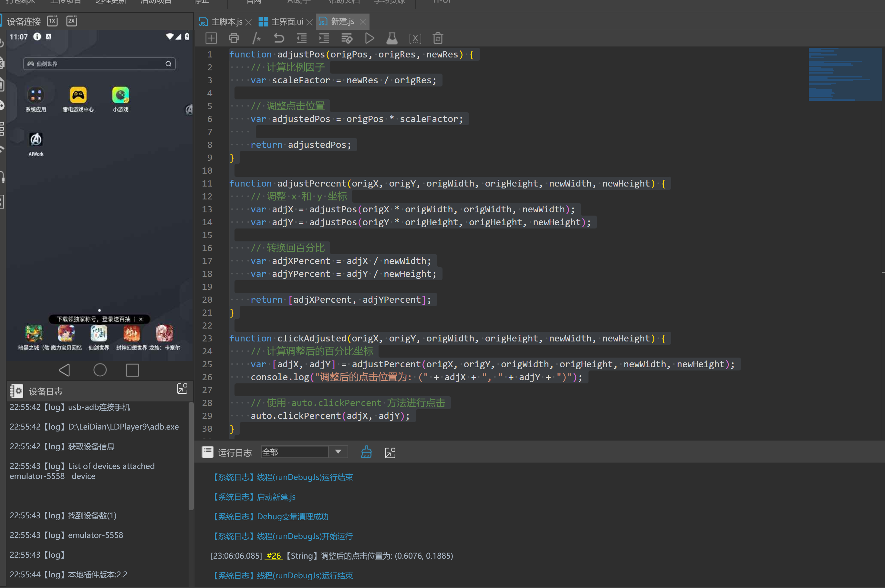The width and height of the screenshot is (885, 588).
Task: Run the script with the play icon
Action: (370, 38)
